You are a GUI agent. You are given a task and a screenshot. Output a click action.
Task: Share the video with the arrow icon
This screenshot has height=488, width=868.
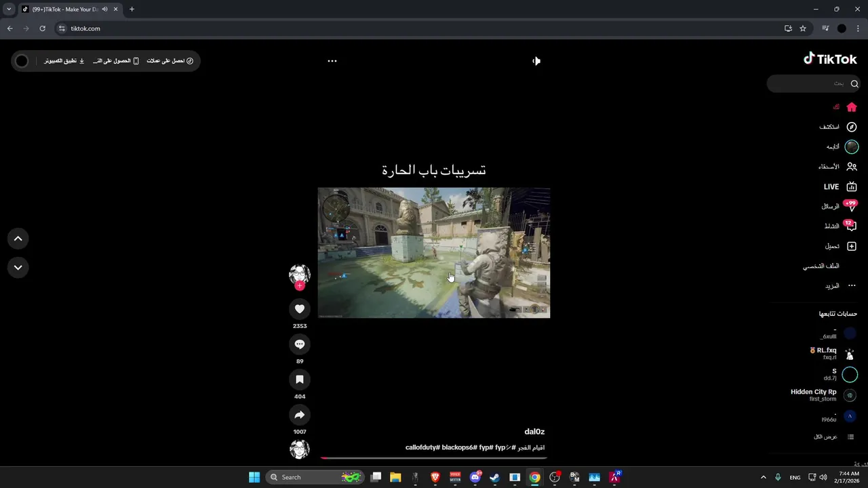(300, 415)
